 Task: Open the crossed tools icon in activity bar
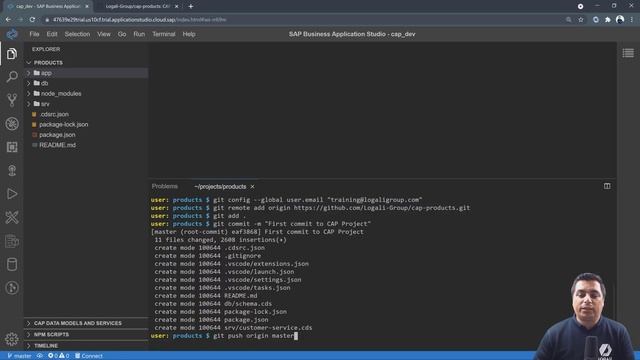[x=12, y=218]
